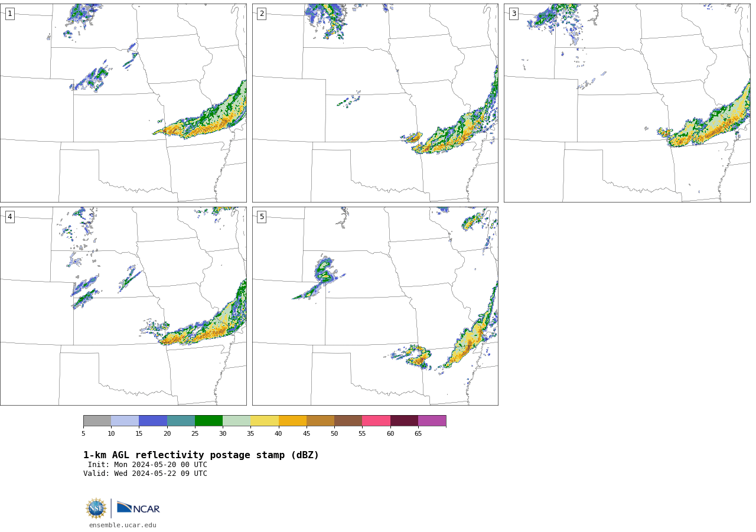Click the number 3 panel label
The height and width of the screenshot is (532, 756).
click(513, 14)
